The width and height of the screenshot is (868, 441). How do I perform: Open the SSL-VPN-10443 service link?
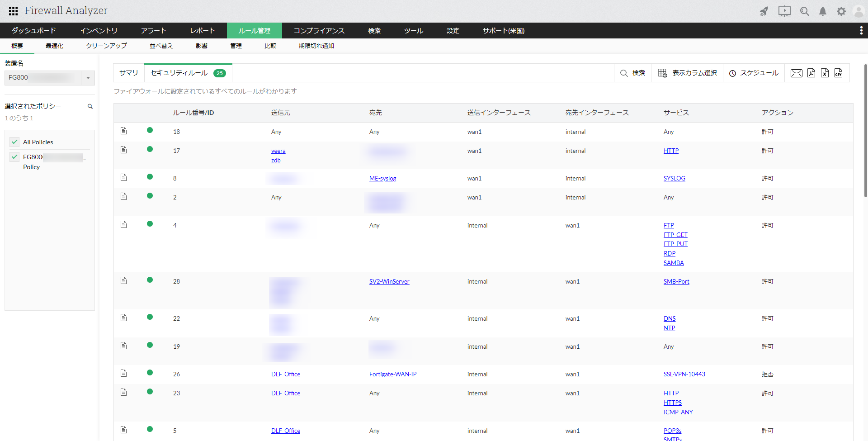pos(684,375)
